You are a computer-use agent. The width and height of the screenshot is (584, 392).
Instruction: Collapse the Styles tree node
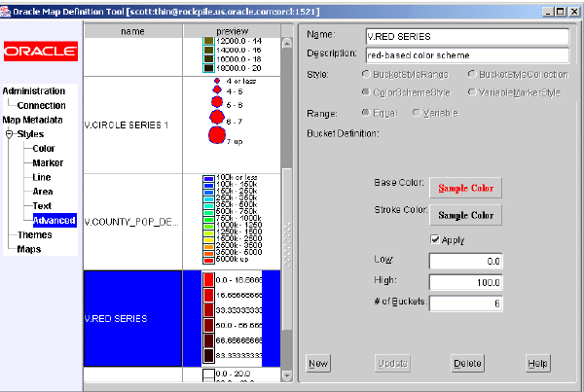[x=10, y=134]
